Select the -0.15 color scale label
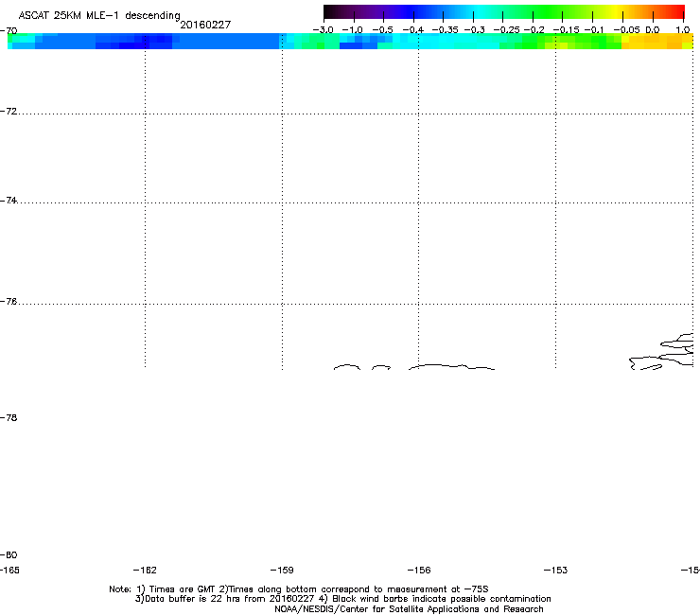This screenshot has width=700, height=615. tap(566, 30)
